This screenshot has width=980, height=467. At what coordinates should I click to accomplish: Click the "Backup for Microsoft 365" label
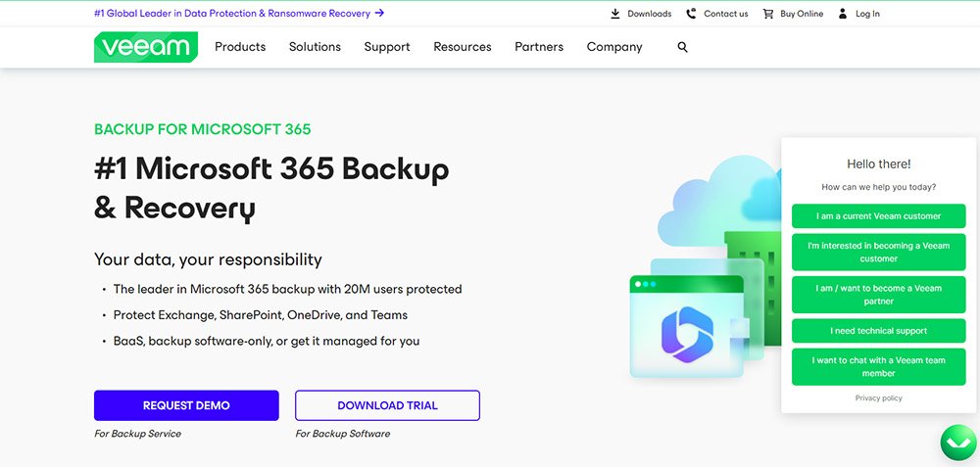coord(203,129)
